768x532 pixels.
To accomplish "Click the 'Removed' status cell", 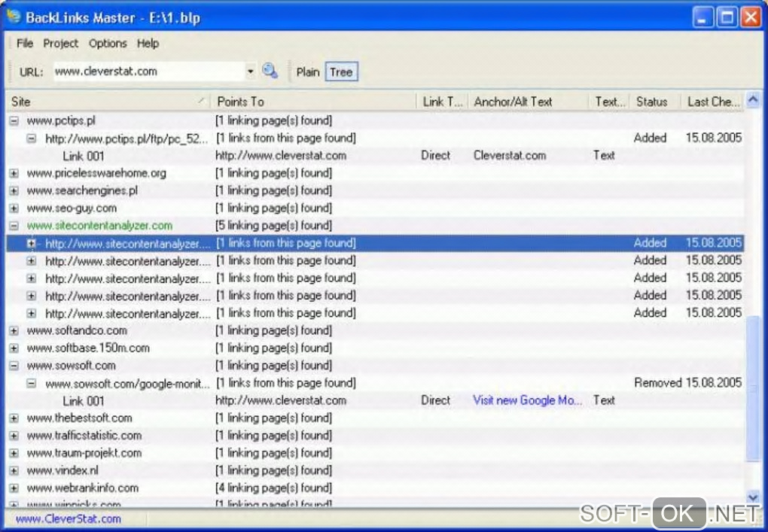I will (657, 383).
